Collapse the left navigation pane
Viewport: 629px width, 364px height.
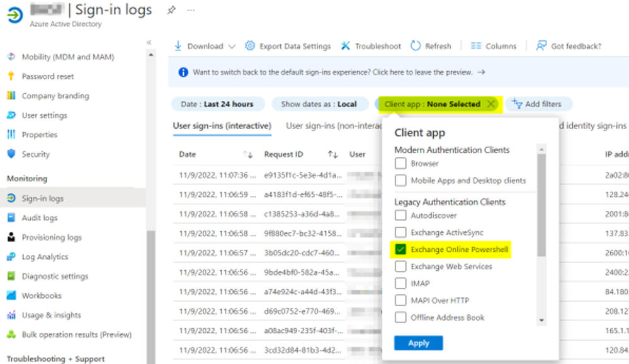pyautogui.click(x=149, y=42)
